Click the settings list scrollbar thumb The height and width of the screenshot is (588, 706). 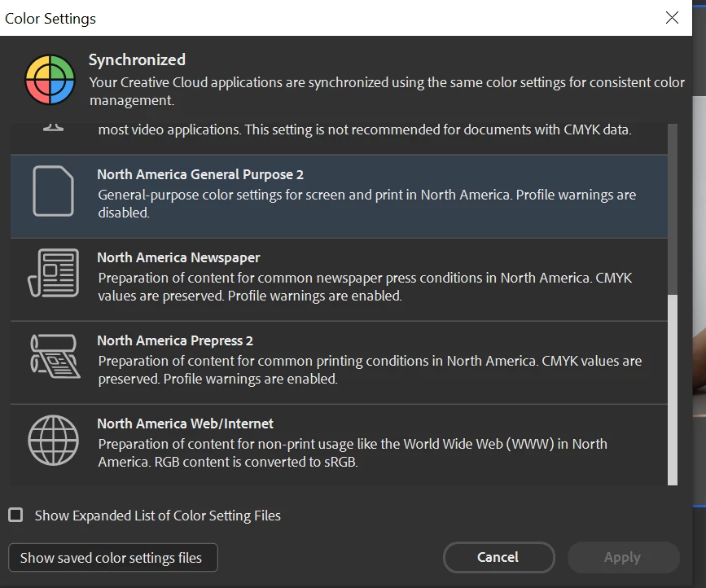(x=673, y=390)
